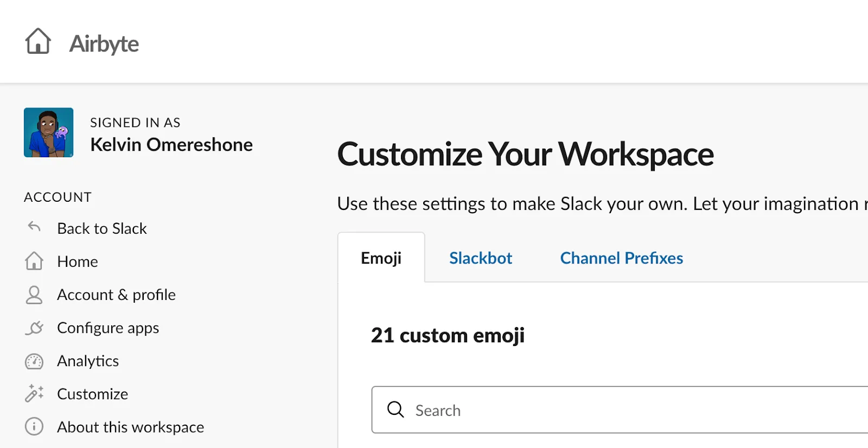Viewport: 868px width, 448px height.
Task: Click the Airbyte workspace name
Action: [104, 43]
